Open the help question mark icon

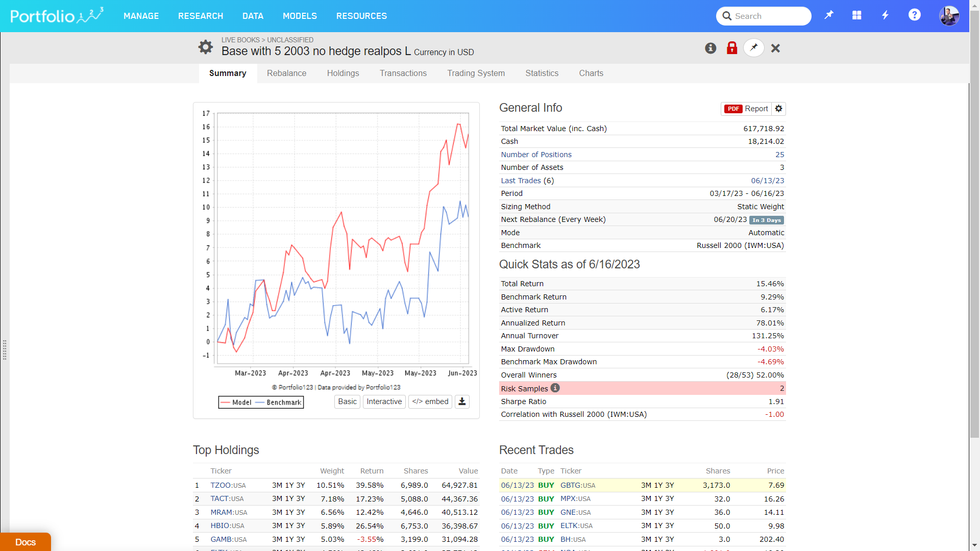(914, 15)
